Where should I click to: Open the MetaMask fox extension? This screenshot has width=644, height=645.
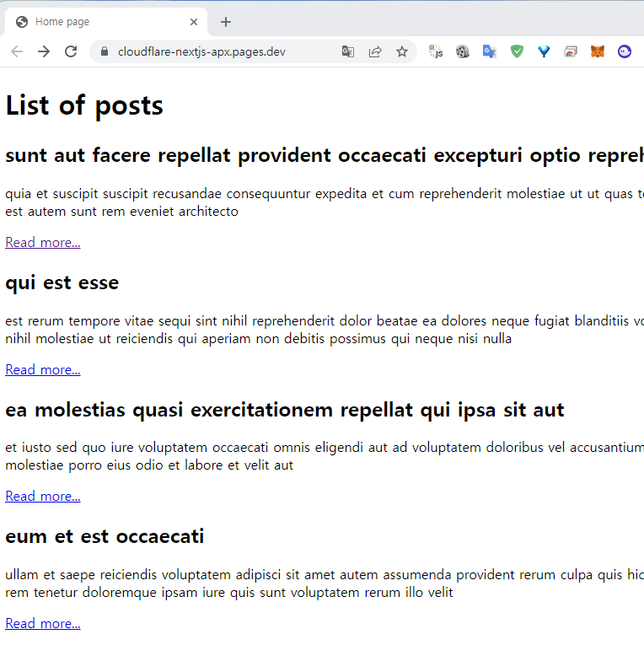597,51
